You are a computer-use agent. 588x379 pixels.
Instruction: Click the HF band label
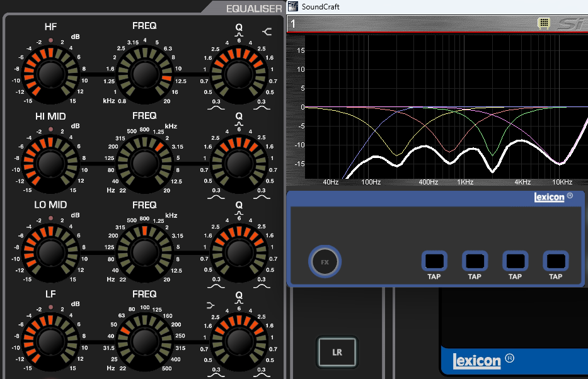click(50, 26)
